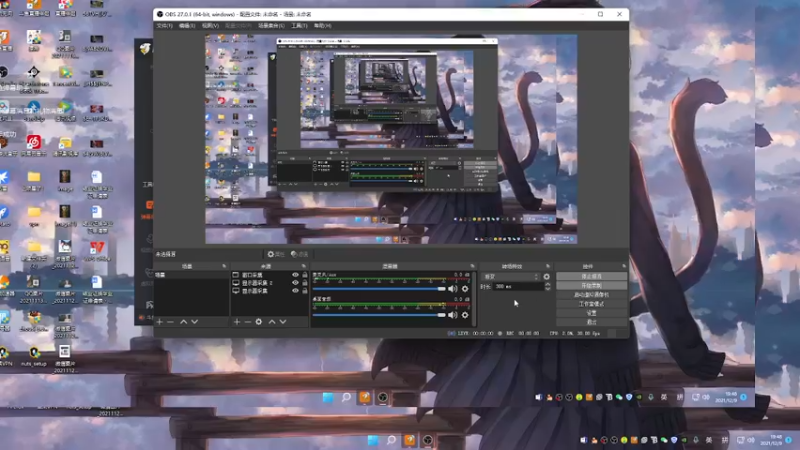The height and width of the screenshot is (450, 800).
Task: Click the Start Recording (开始录制) button
Action: click(x=591, y=286)
